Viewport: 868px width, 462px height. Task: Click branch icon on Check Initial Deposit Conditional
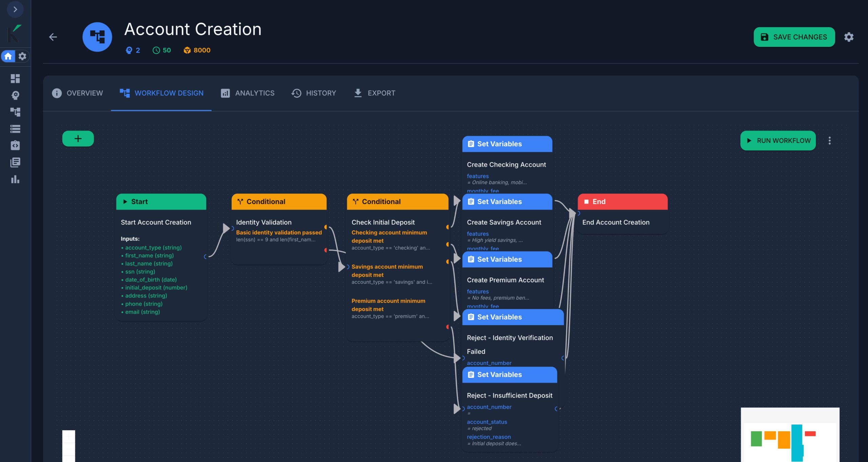pos(355,201)
